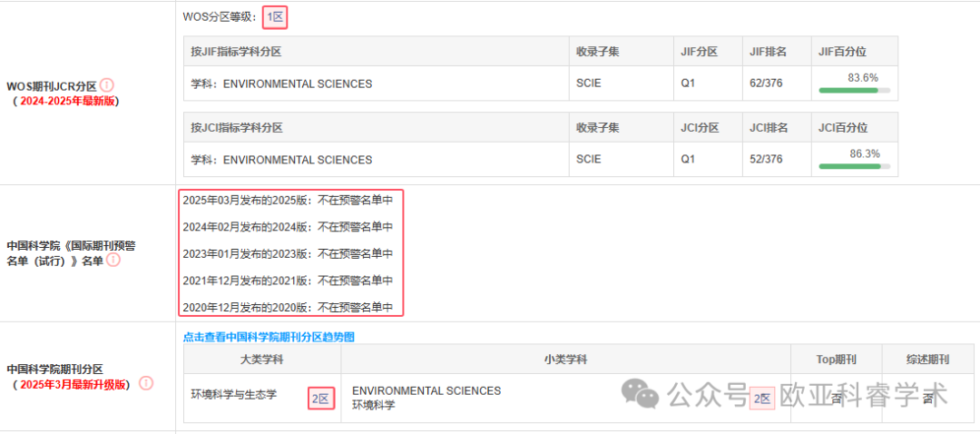Click 2024-2025年最新版 red label
Screen dimensions: 980x434
(67, 102)
